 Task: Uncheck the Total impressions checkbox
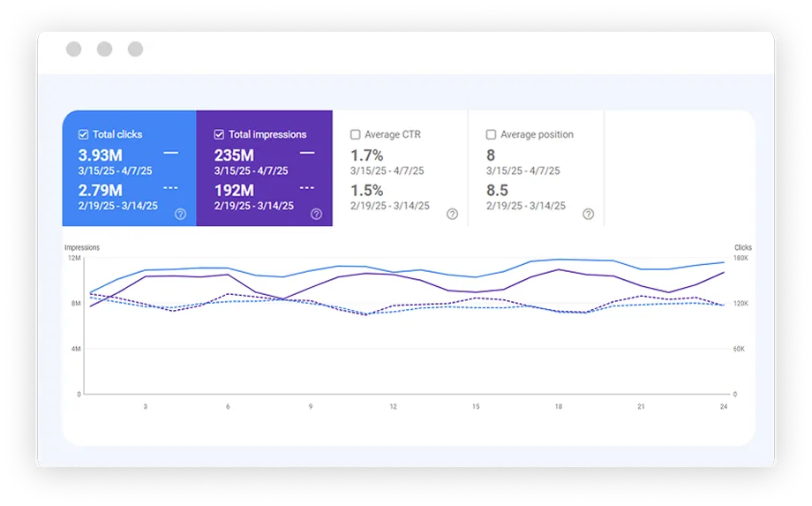219,135
